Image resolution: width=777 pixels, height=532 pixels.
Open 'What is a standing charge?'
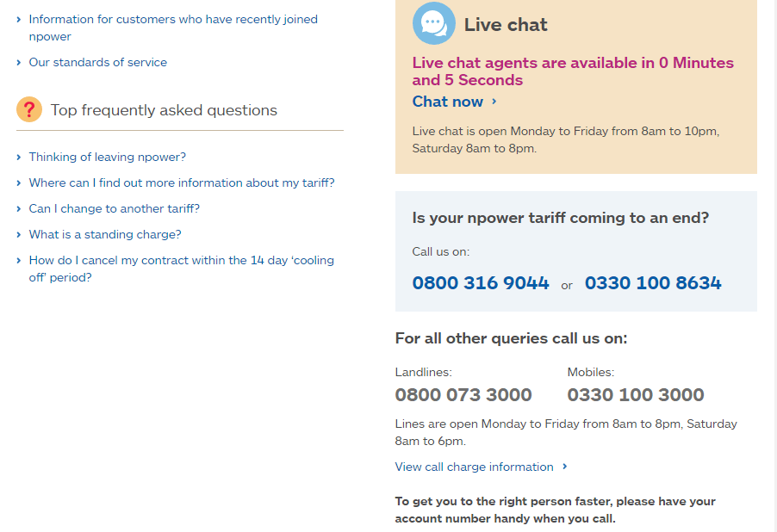coord(105,234)
